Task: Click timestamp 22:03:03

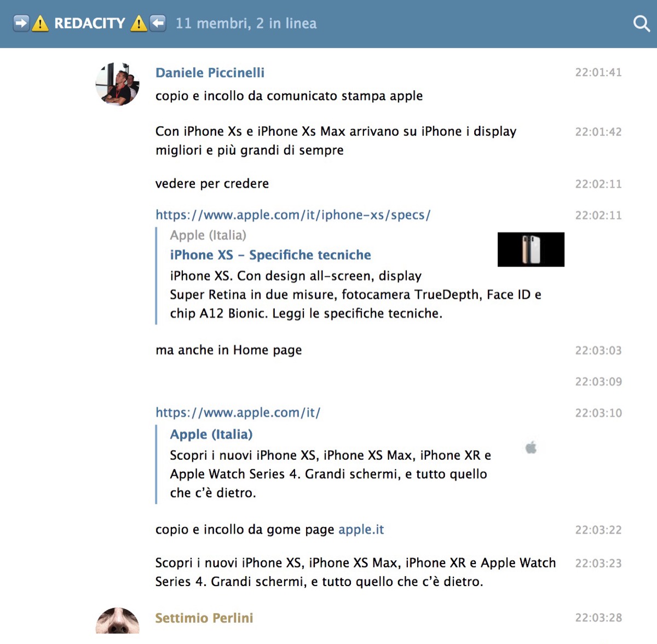Action: click(598, 350)
